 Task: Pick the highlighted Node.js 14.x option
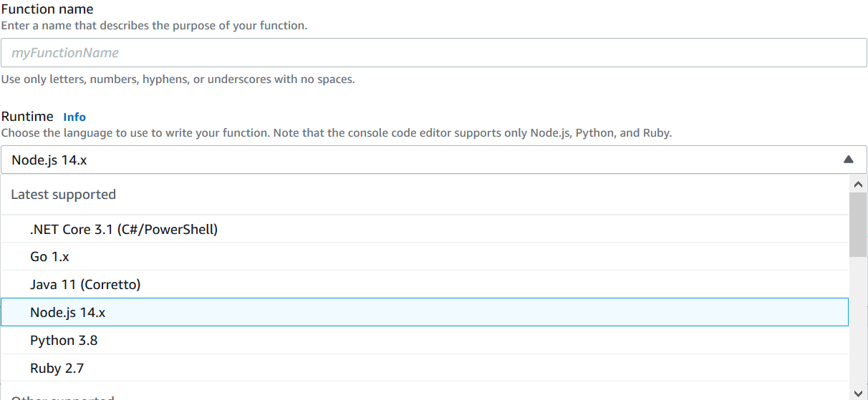(425, 312)
